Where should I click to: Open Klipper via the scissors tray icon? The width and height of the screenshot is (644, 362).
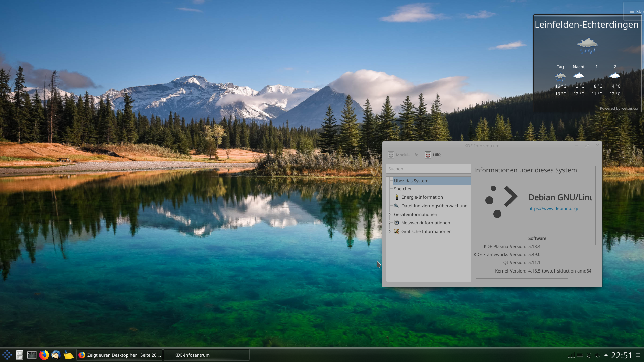(589, 355)
